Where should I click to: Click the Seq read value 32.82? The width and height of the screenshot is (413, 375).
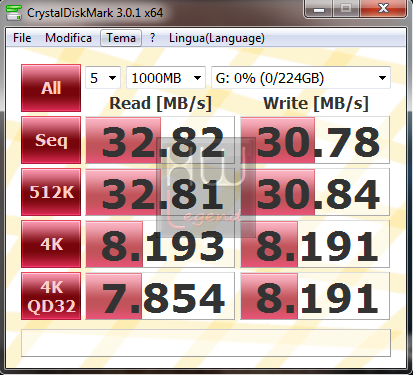(160, 140)
